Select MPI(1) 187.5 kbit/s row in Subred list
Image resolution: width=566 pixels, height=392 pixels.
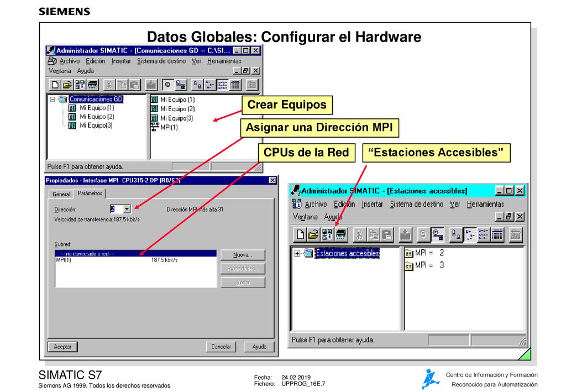136,260
